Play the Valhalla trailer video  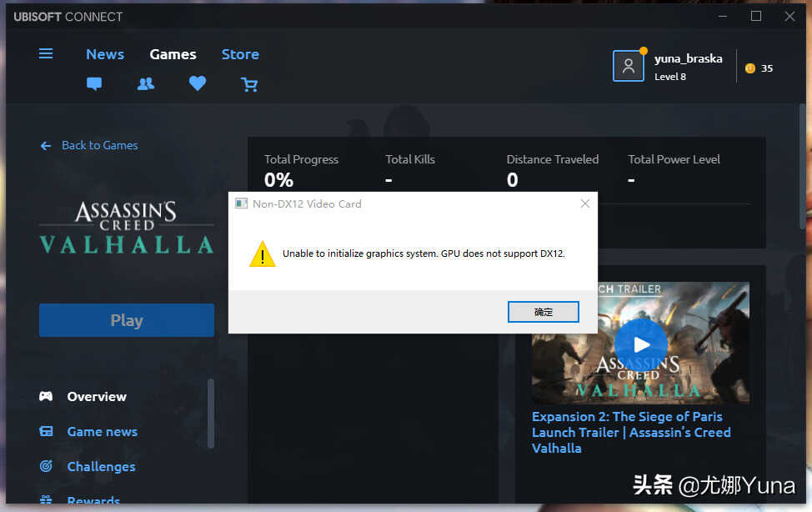[641, 344]
